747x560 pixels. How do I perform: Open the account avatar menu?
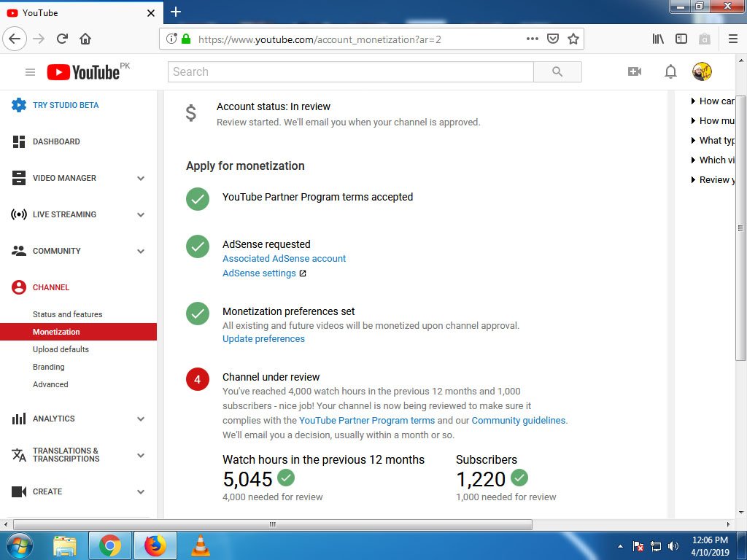click(702, 71)
